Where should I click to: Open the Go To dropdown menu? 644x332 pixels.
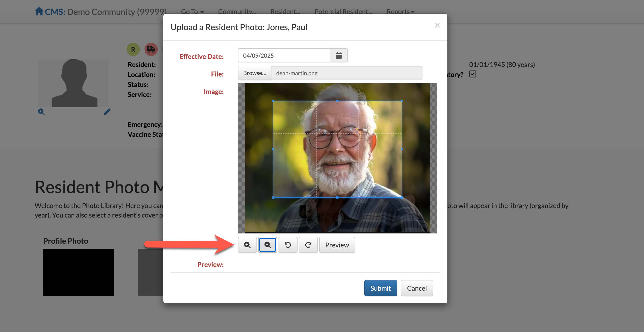(x=192, y=11)
